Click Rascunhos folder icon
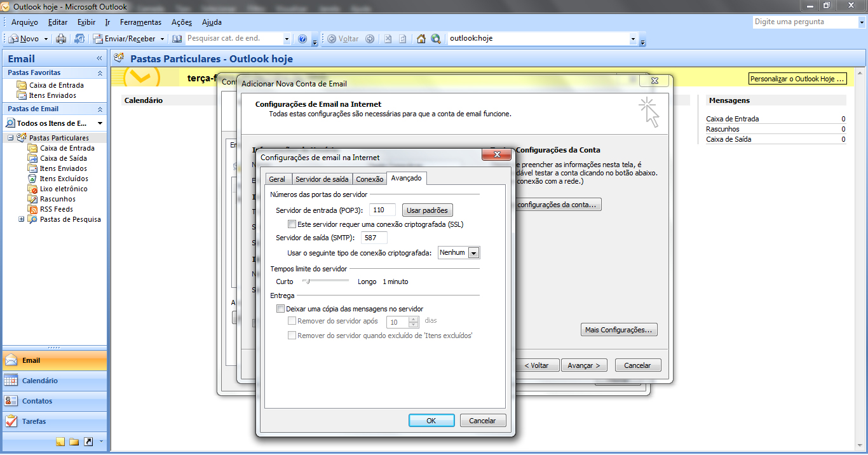This screenshot has height=455, width=868. coord(33,199)
